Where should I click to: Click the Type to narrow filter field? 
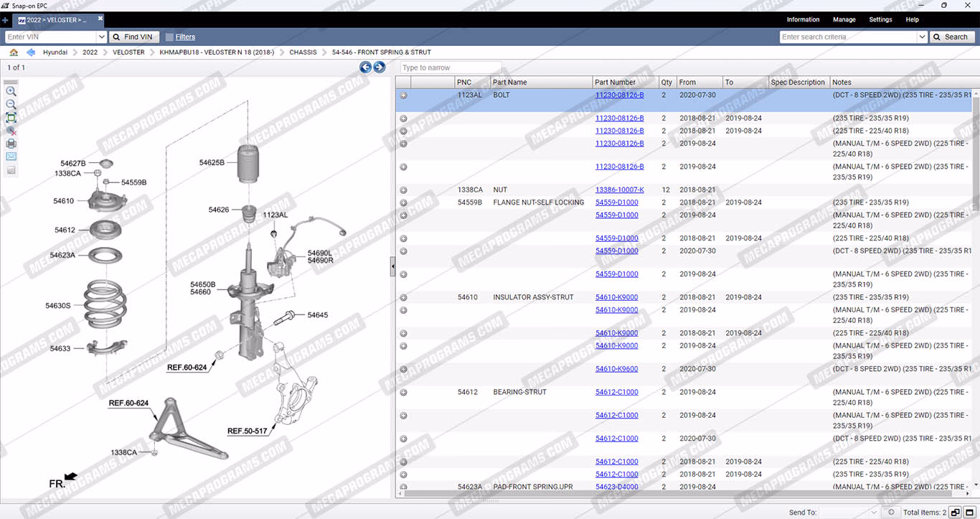450,67
